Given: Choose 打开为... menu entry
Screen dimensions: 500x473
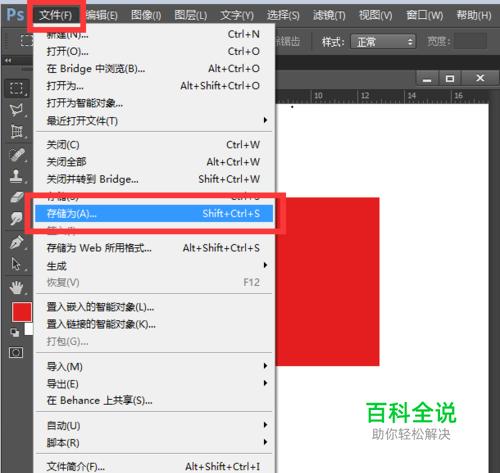Looking at the screenshot, I should 154,86.
